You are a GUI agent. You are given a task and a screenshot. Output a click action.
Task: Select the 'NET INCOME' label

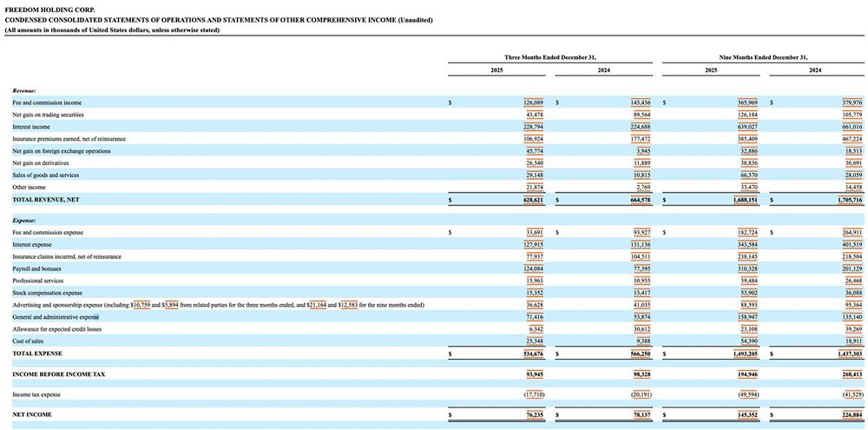[31, 414]
